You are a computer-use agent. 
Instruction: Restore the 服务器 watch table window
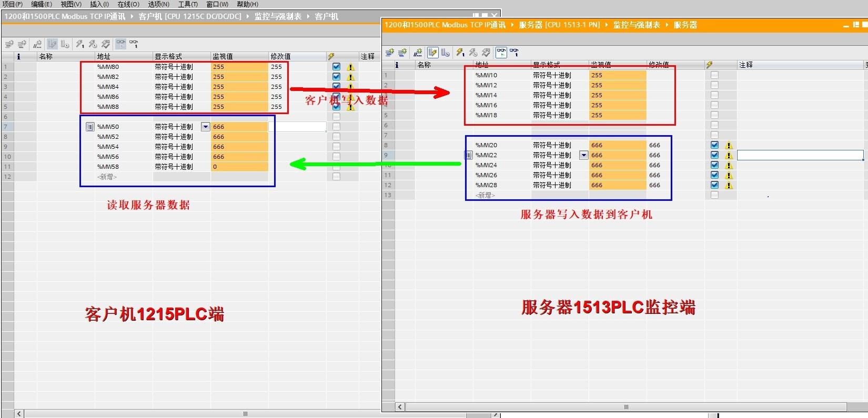856,25
